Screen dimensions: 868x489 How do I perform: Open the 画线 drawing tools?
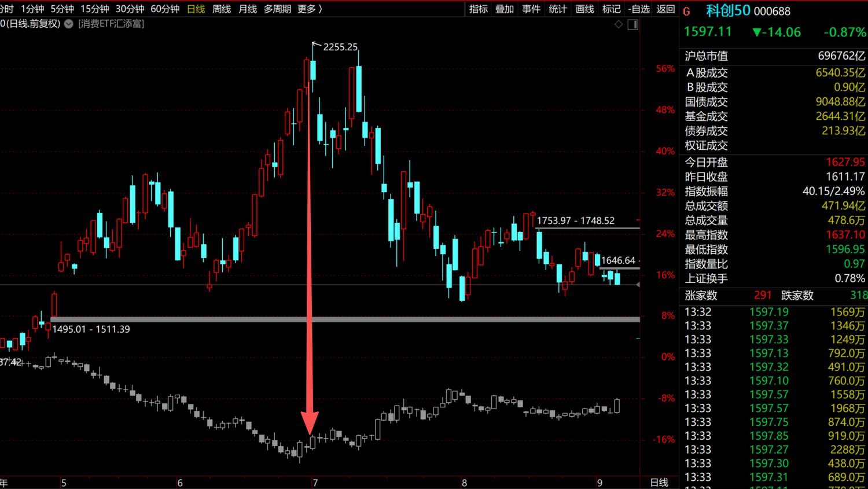[x=585, y=9]
